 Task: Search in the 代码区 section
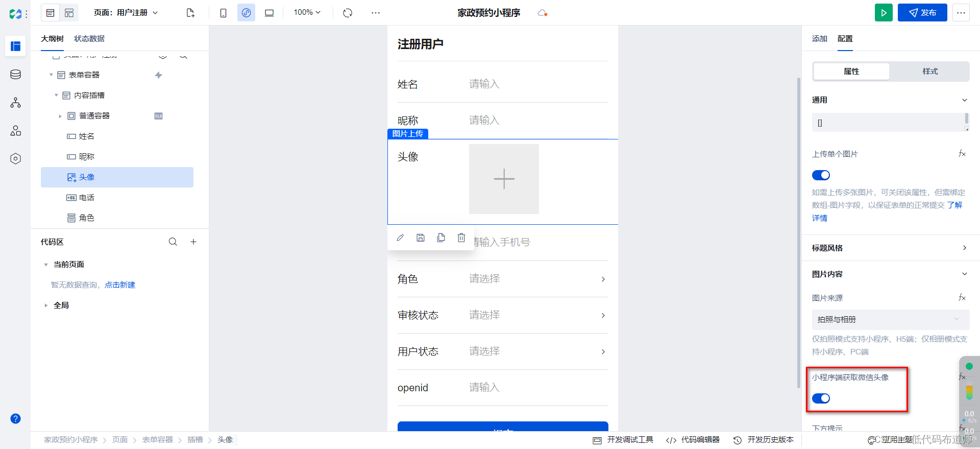[x=173, y=242]
